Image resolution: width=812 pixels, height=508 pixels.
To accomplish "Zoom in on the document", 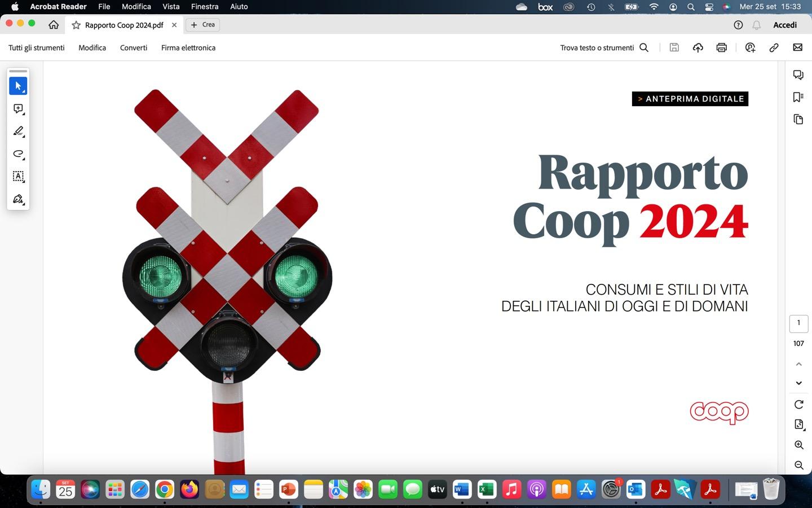I will (799, 445).
